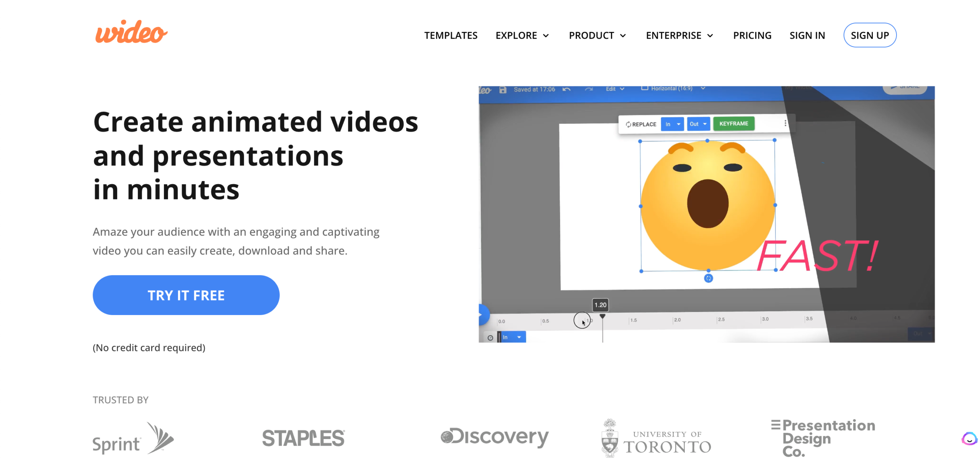Click the Wideo logo
980x459 pixels.
(131, 32)
